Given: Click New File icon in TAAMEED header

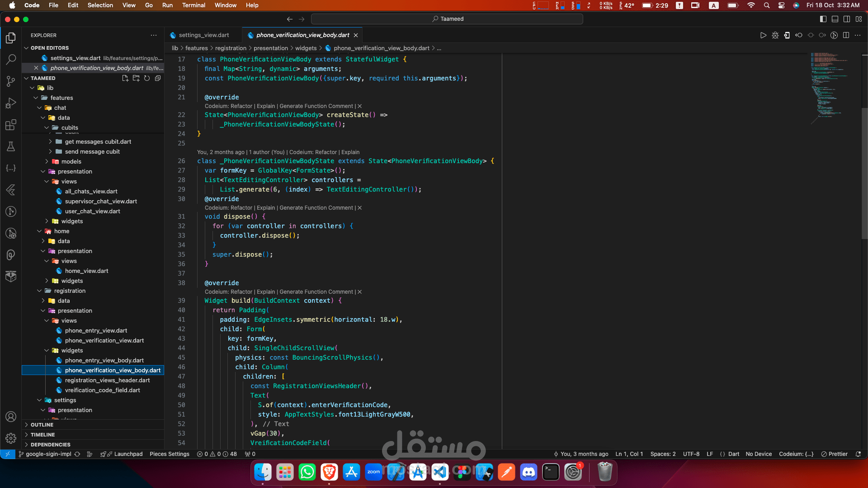Looking at the screenshot, I should coord(125,78).
